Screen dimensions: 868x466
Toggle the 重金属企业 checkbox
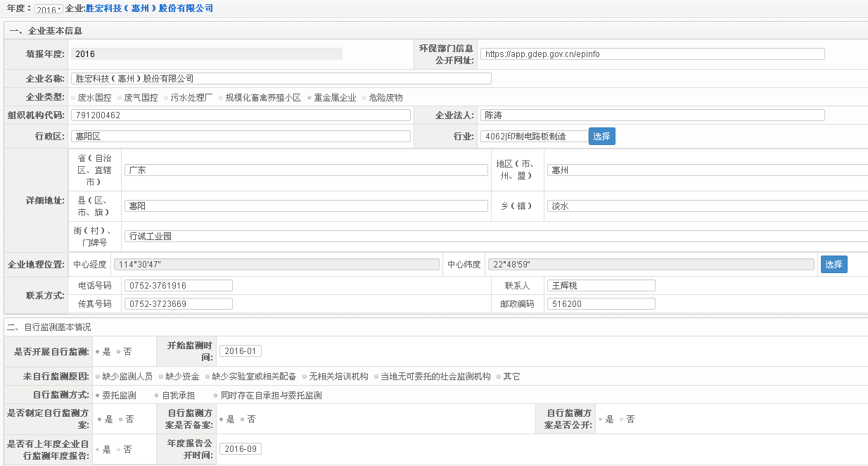(309, 98)
